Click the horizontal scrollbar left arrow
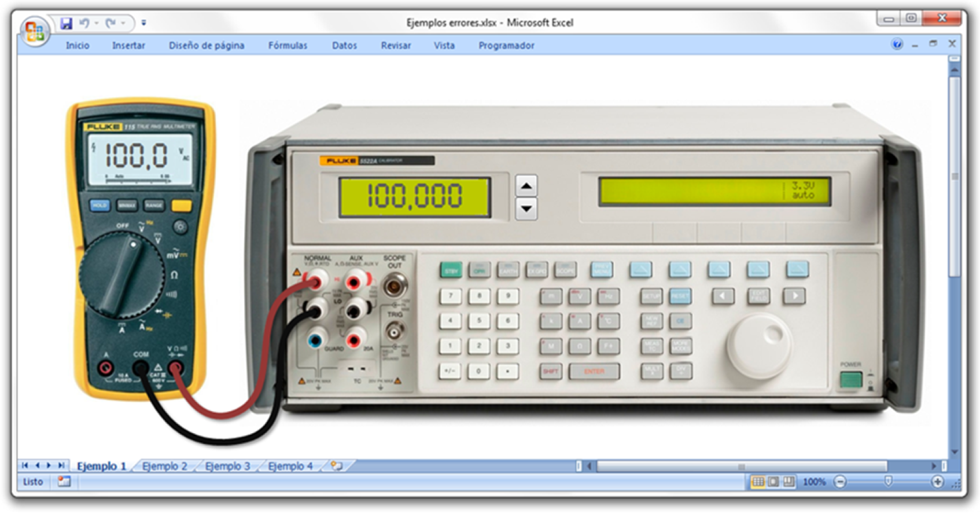The height and width of the screenshot is (513, 980). 590,466
